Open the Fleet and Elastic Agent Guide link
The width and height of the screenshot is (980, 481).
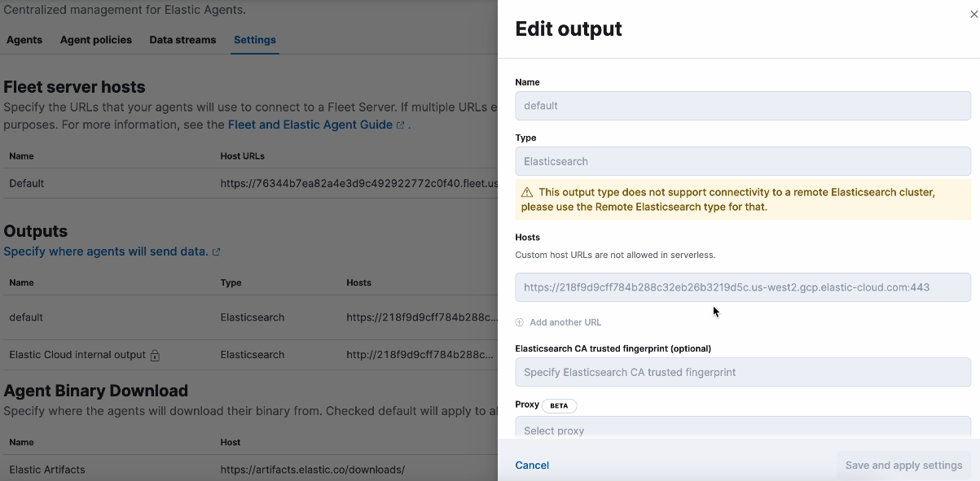tap(311, 125)
